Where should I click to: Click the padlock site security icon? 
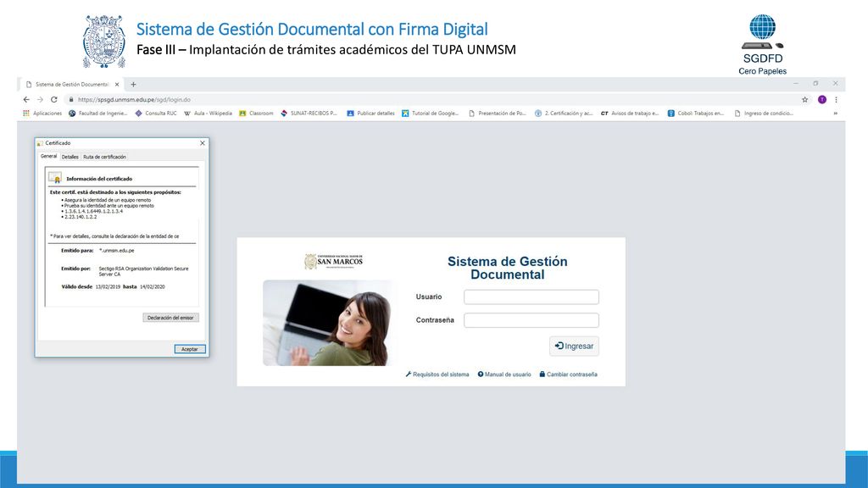pyautogui.click(x=71, y=100)
